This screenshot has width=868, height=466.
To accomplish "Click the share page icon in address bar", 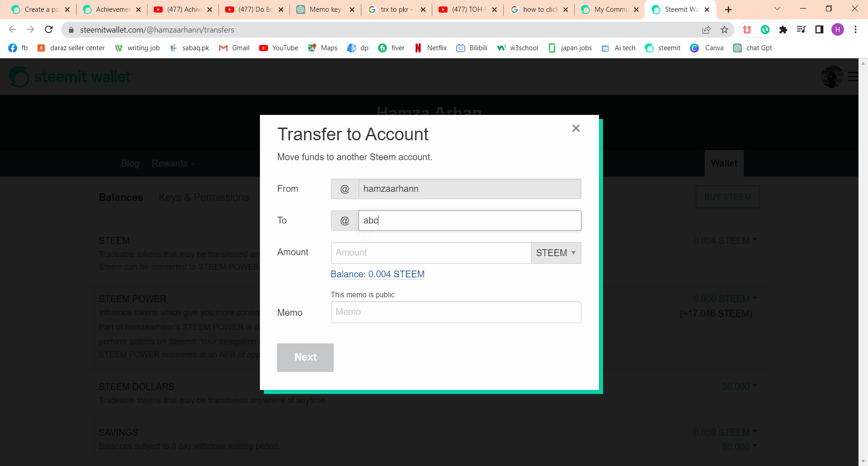I will coord(707,29).
